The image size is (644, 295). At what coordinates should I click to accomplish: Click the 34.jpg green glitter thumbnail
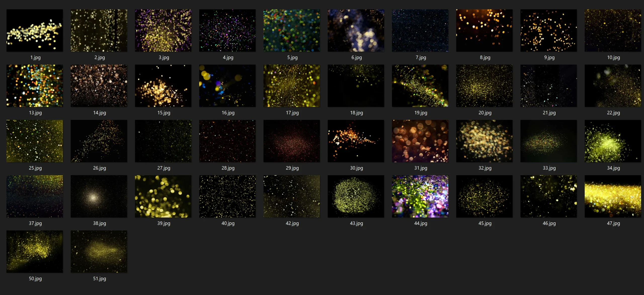point(613,141)
